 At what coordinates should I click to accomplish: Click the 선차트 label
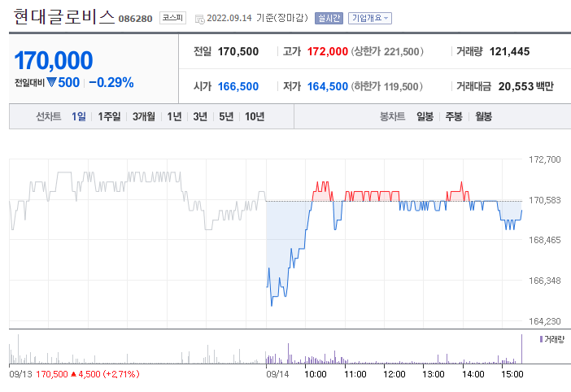pos(48,116)
